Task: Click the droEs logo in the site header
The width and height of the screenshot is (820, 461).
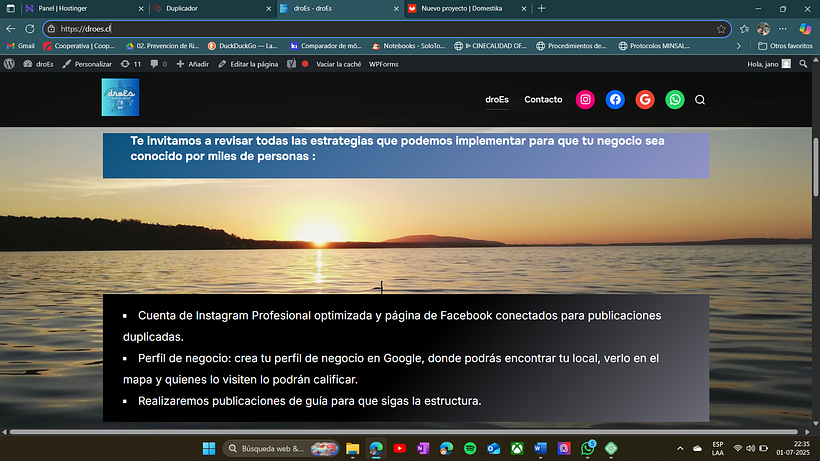Action: [x=120, y=97]
